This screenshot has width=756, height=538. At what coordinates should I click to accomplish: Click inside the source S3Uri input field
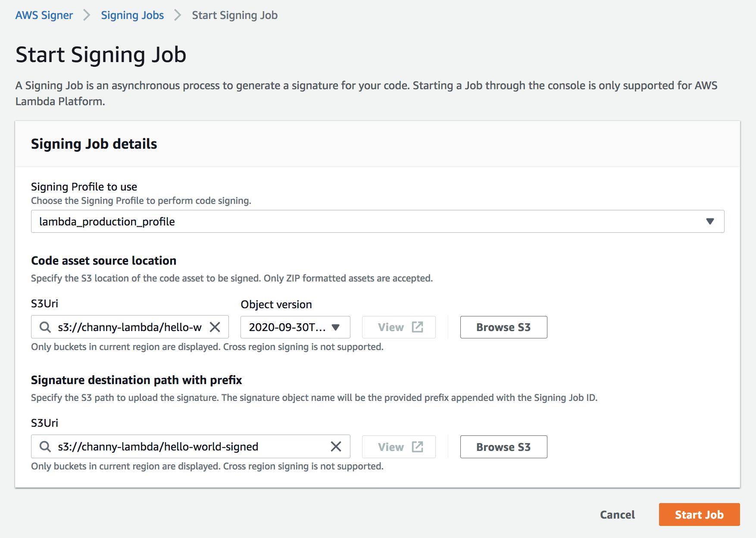click(129, 327)
